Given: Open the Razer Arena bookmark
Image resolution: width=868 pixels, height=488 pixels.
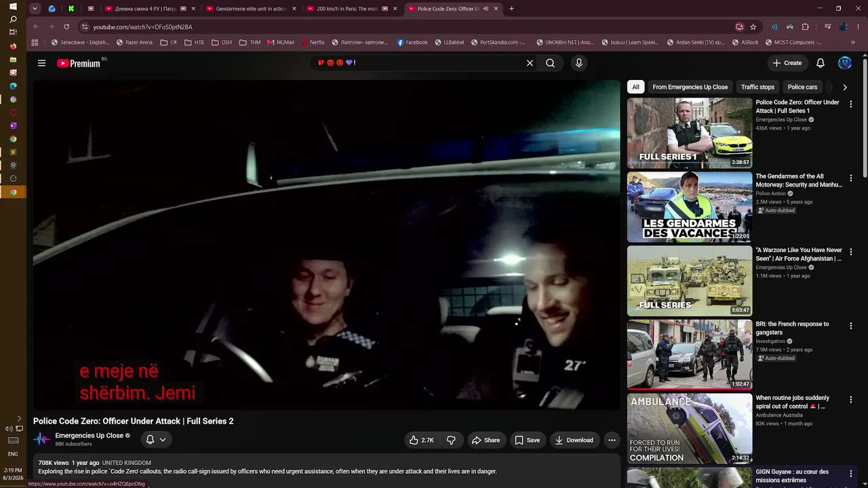Looking at the screenshot, I should (134, 42).
